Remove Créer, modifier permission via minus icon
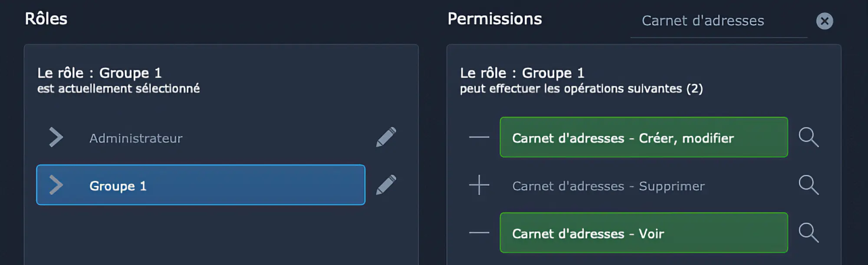This screenshot has width=868, height=265. pyautogui.click(x=479, y=137)
